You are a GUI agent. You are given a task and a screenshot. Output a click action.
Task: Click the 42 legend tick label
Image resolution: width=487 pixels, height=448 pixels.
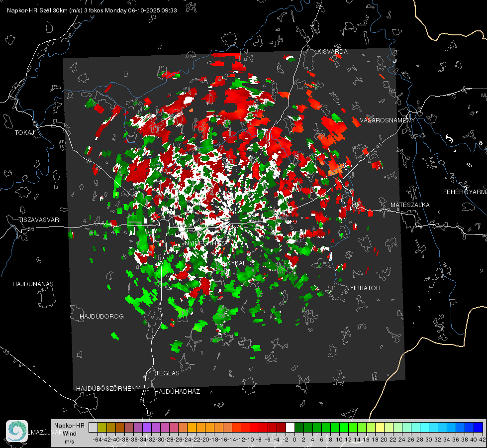point(483,440)
